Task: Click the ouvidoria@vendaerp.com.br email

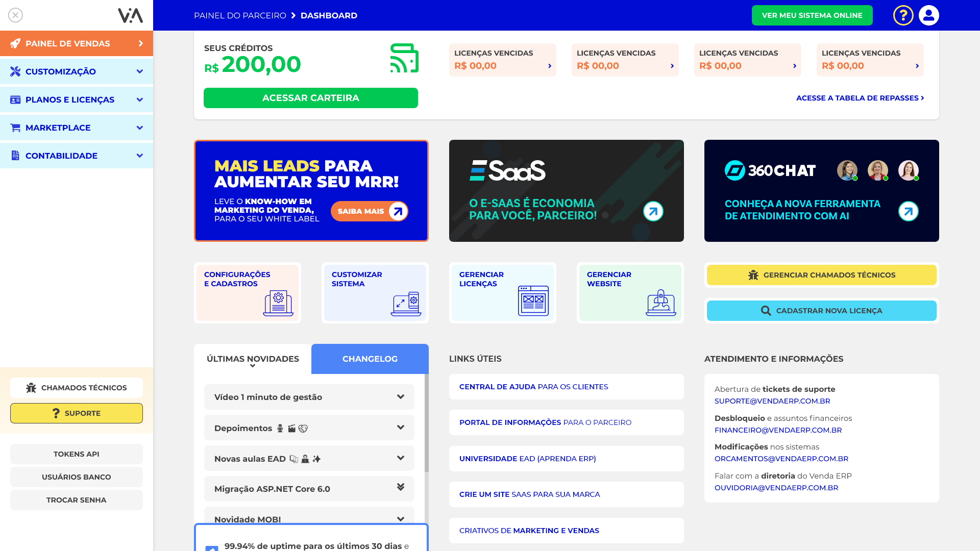Action: coord(776,488)
